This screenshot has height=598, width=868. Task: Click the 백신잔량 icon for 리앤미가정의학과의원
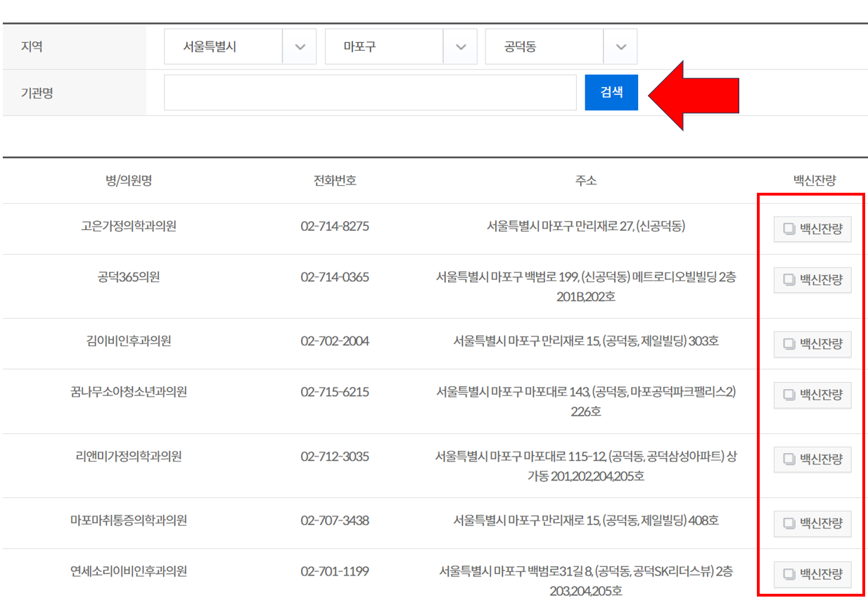point(812,459)
